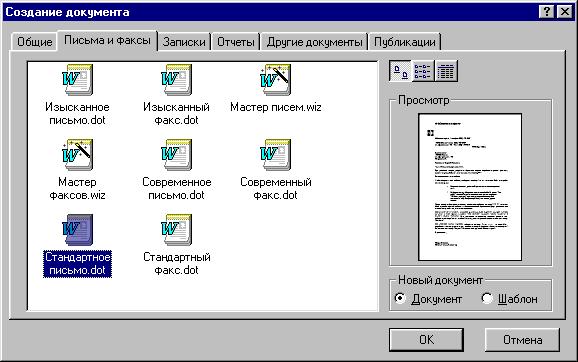
Task: Open the Отчеты tab
Action: coord(236,42)
